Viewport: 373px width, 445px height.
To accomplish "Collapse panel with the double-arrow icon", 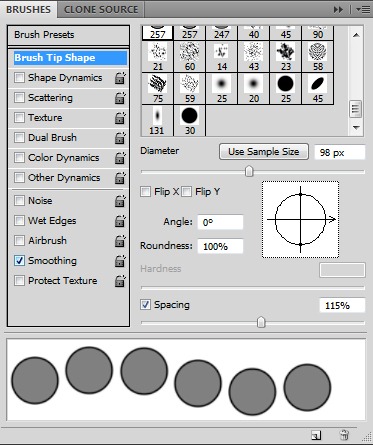I will tap(338, 10).
